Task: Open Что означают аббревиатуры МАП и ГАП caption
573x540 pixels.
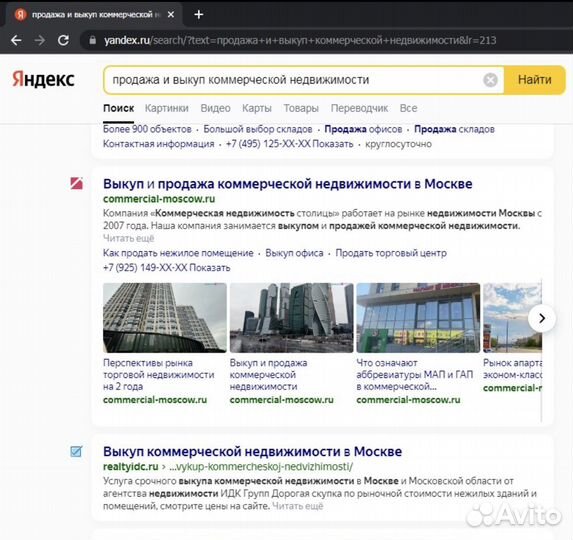Action: (415, 374)
